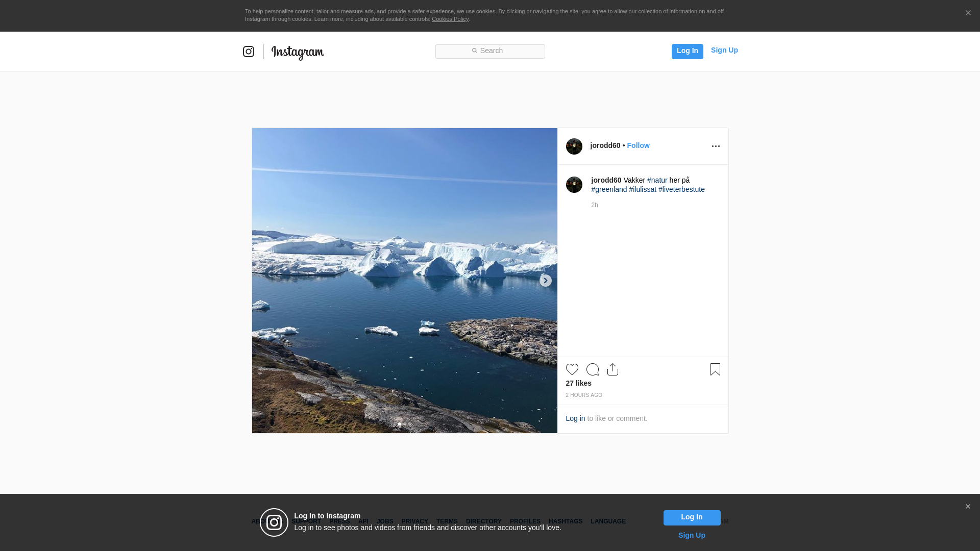Open the #greenland hashtag
Viewport: 980px width, 551px height.
[609, 189]
